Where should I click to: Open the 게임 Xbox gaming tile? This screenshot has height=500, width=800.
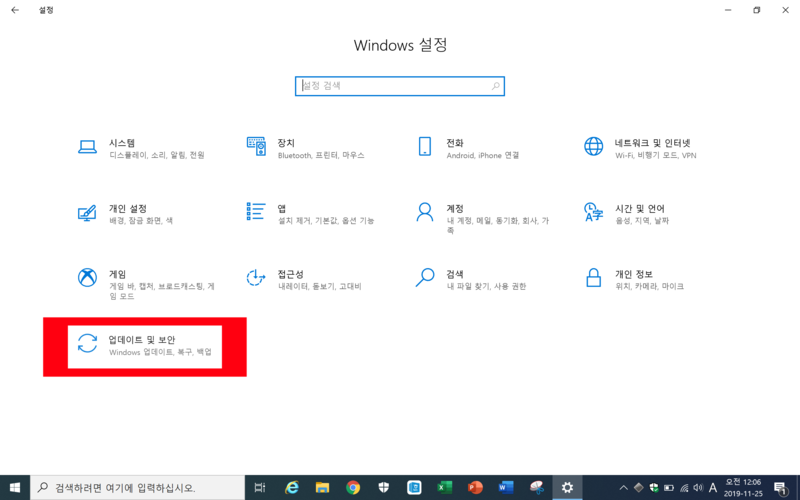coord(146,284)
